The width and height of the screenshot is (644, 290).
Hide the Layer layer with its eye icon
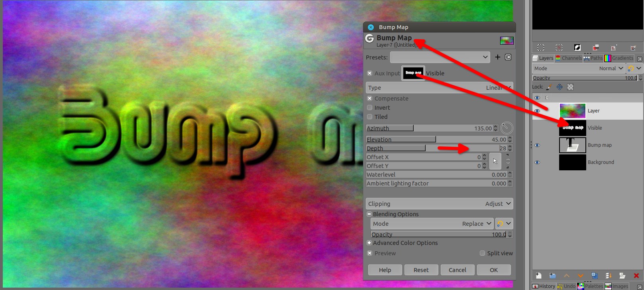pyautogui.click(x=537, y=111)
